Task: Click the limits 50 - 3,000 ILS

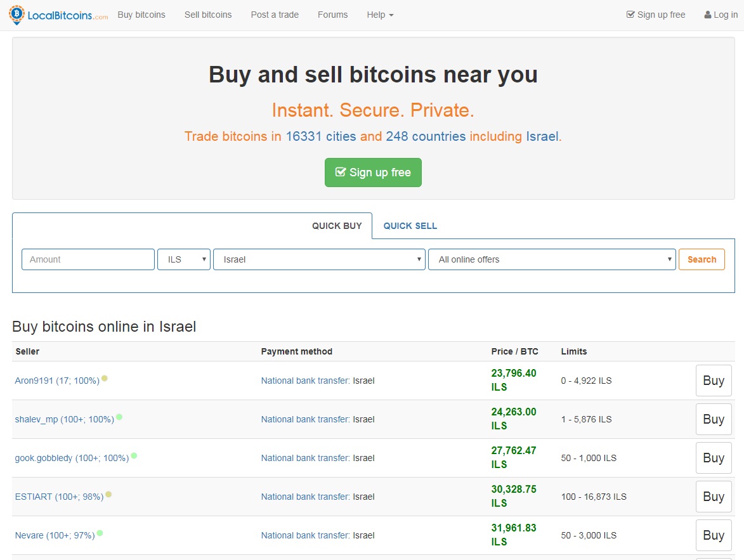Action: (x=589, y=535)
